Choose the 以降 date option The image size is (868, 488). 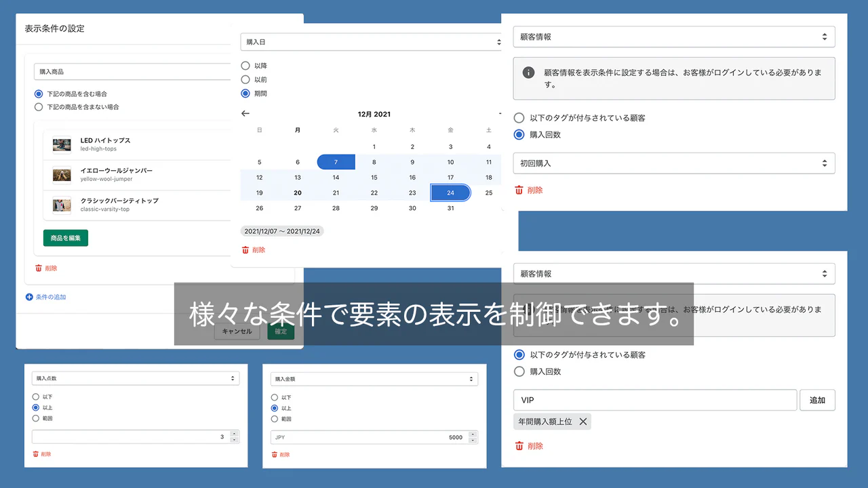pyautogui.click(x=245, y=66)
